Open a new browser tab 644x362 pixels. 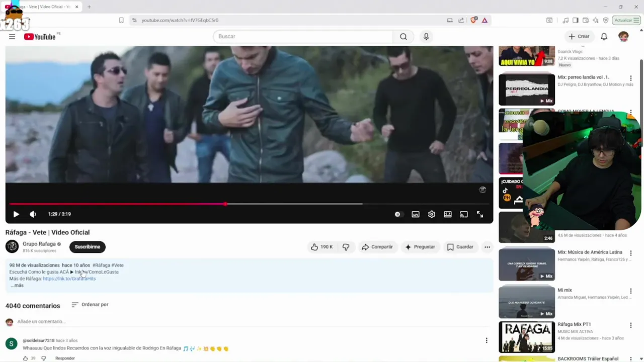click(x=89, y=7)
